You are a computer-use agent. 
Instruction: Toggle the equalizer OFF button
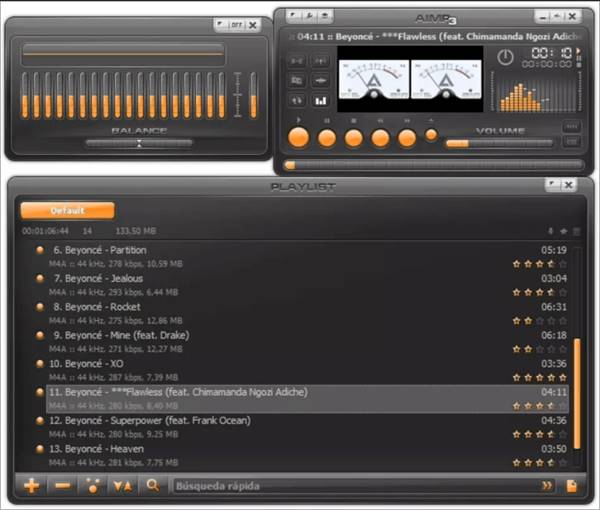[236, 24]
